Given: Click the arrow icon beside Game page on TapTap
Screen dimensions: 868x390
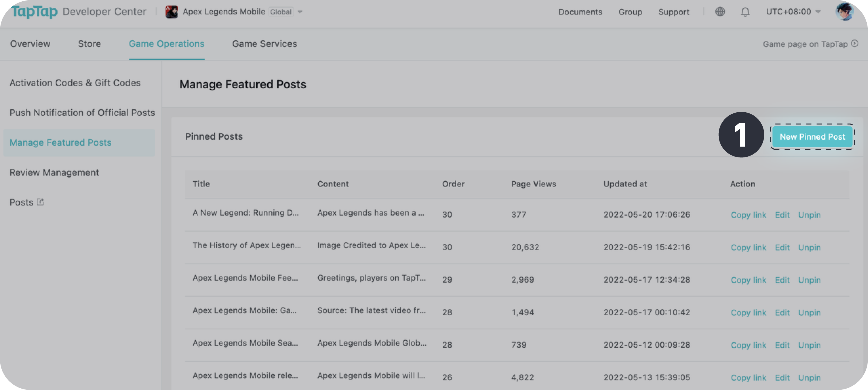Looking at the screenshot, I should point(855,43).
